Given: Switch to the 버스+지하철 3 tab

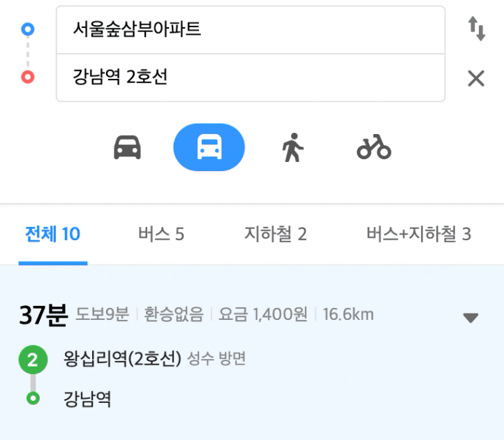Looking at the screenshot, I should click(419, 234).
